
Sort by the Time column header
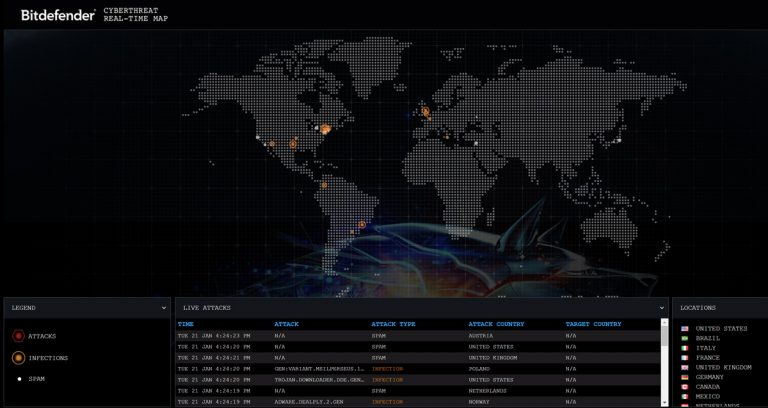pyautogui.click(x=186, y=324)
